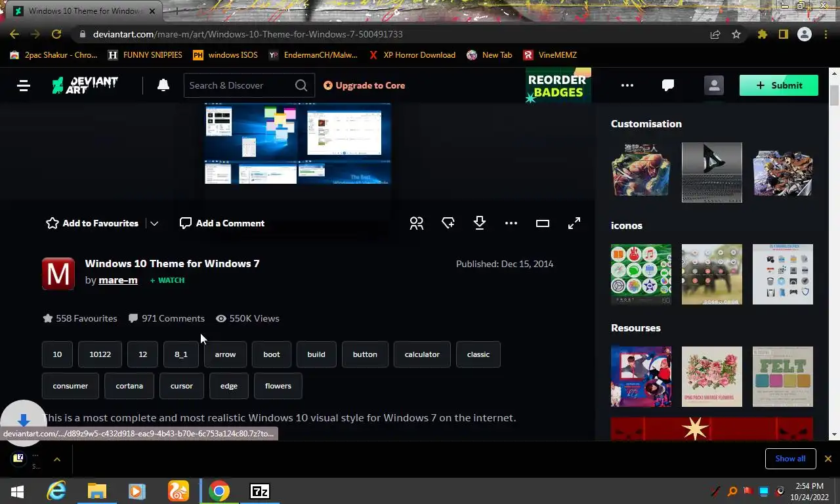This screenshot has width=840, height=504.
Task: Click the floating blue download arrow
Action: coord(23,420)
